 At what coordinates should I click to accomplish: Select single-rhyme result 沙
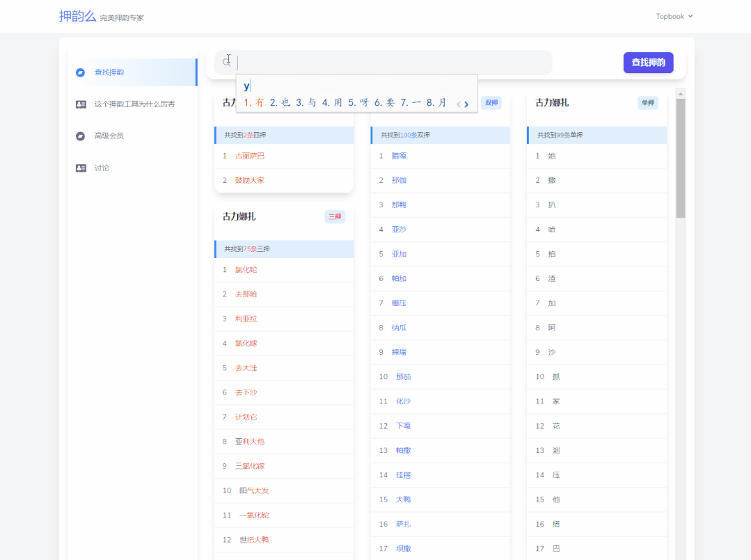pyautogui.click(x=552, y=352)
